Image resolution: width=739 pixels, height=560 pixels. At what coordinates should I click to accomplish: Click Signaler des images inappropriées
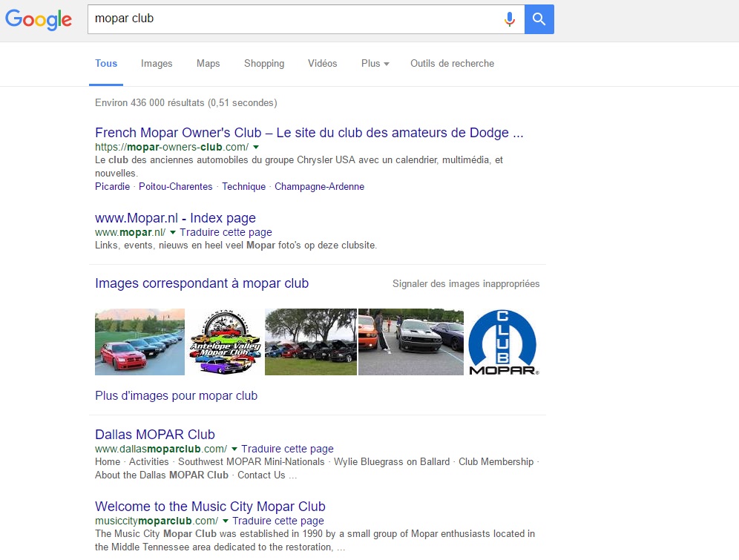pyautogui.click(x=465, y=284)
